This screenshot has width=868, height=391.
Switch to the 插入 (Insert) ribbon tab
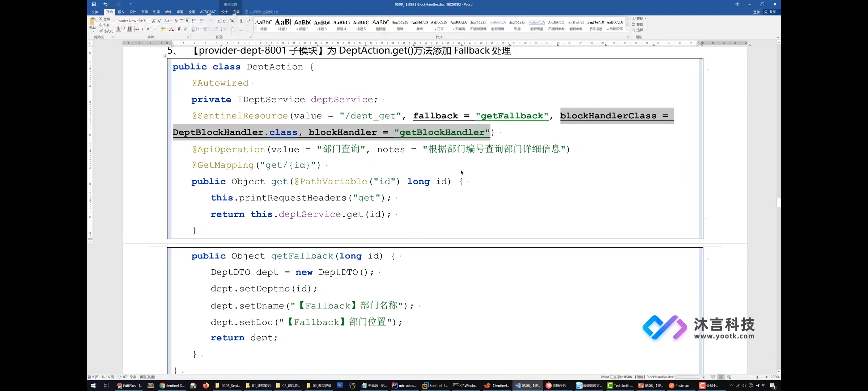[x=121, y=12]
